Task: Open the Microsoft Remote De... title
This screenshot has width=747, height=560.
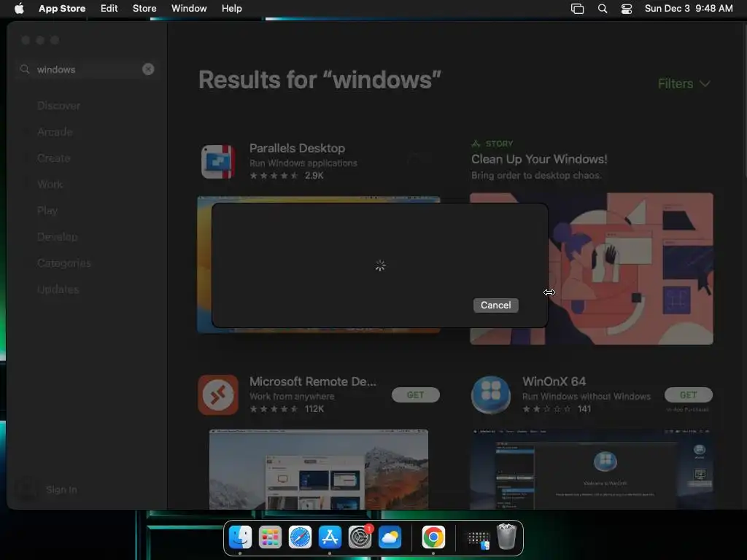Action: pyautogui.click(x=312, y=381)
